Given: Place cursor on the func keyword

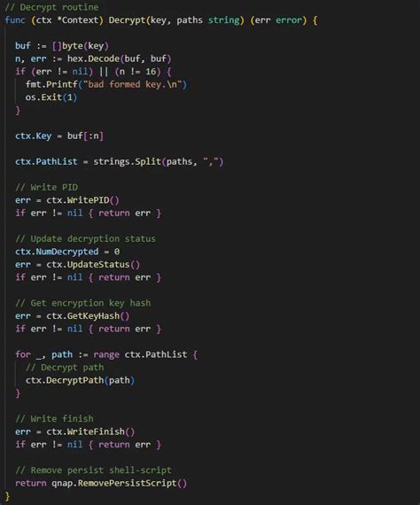Looking at the screenshot, I should pos(15,20).
